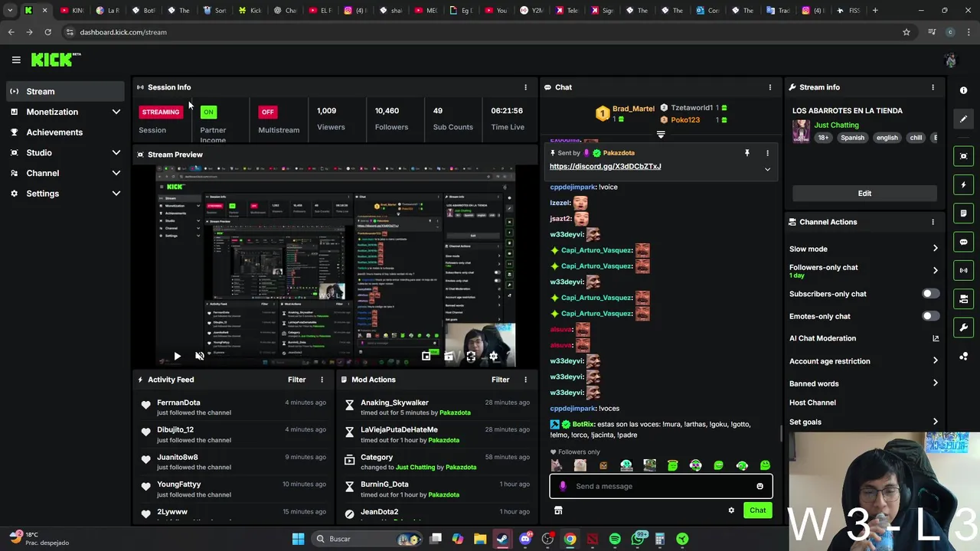
Task: Expand the pinned message chevron
Action: pyautogui.click(x=767, y=169)
